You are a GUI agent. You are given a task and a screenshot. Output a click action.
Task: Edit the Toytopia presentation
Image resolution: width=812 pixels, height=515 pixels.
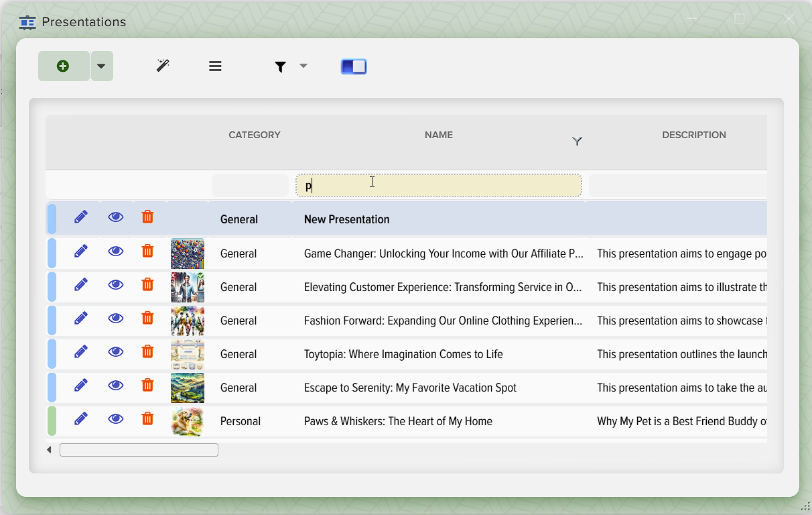coord(81,352)
